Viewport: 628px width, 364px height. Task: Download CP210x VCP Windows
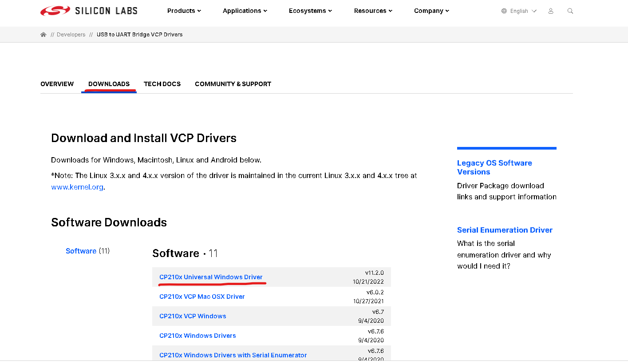pyautogui.click(x=193, y=316)
